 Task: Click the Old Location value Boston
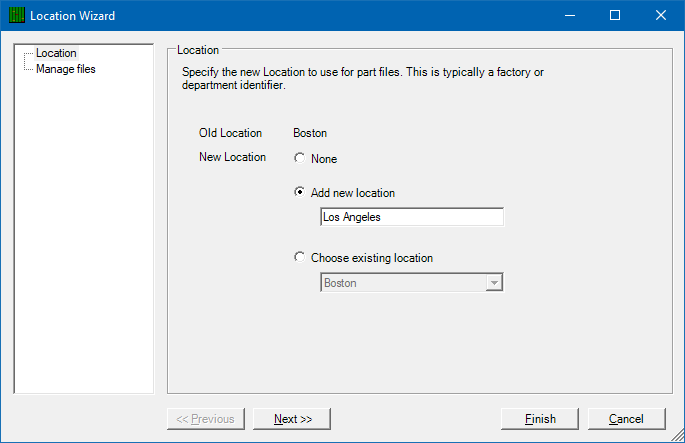click(310, 133)
